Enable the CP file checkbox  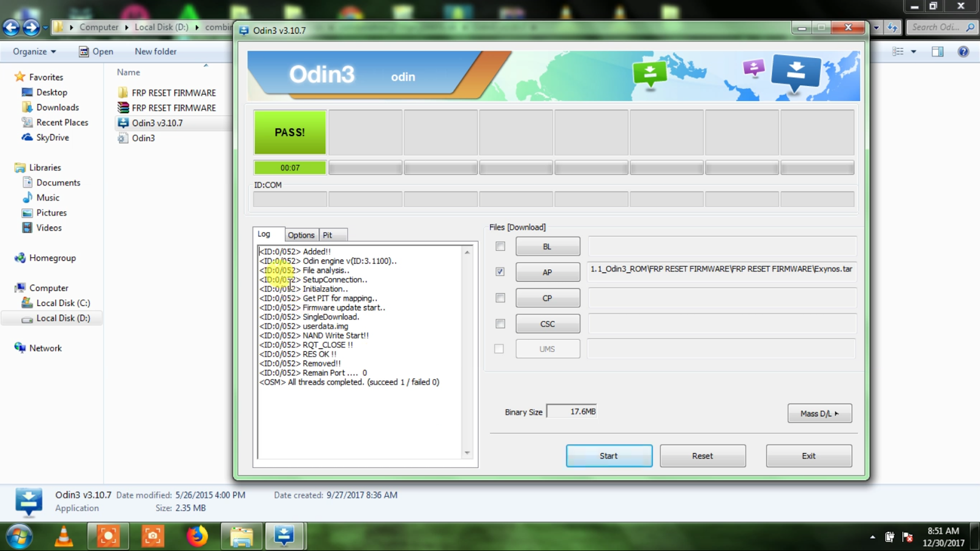500,298
